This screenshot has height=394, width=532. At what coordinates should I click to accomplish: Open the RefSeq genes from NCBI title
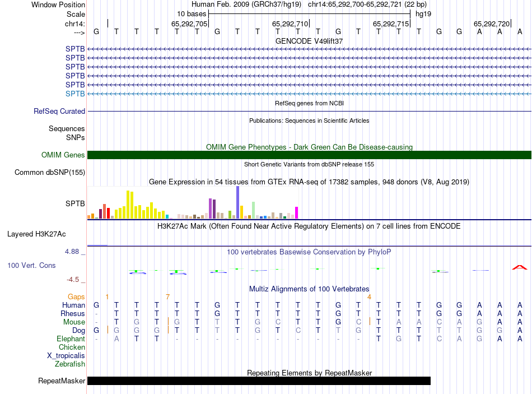[x=309, y=103]
